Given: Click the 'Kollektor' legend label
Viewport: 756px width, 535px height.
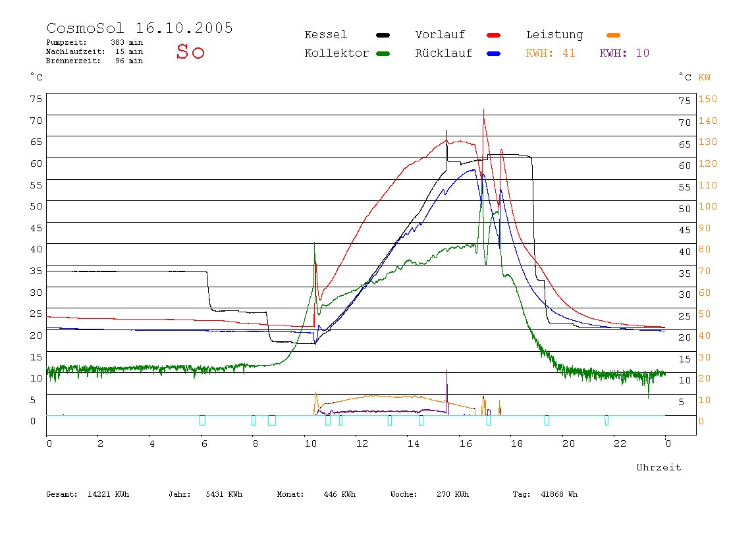Looking at the screenshot, I should [x=337, y=53].
